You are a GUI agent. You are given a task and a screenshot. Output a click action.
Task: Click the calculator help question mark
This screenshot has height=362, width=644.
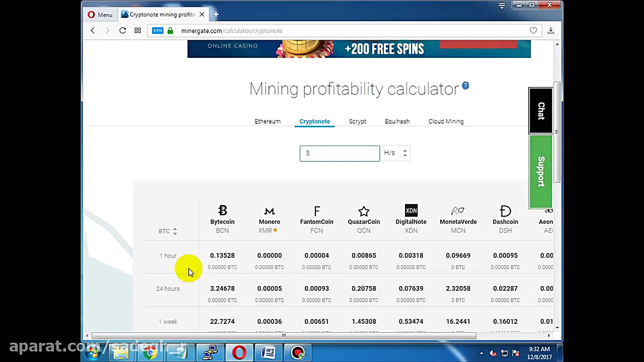(x=465, y=85)
